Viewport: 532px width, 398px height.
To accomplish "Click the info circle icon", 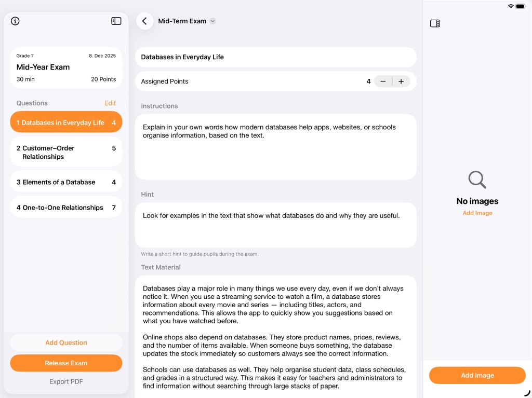I will (x=15, y=21).
